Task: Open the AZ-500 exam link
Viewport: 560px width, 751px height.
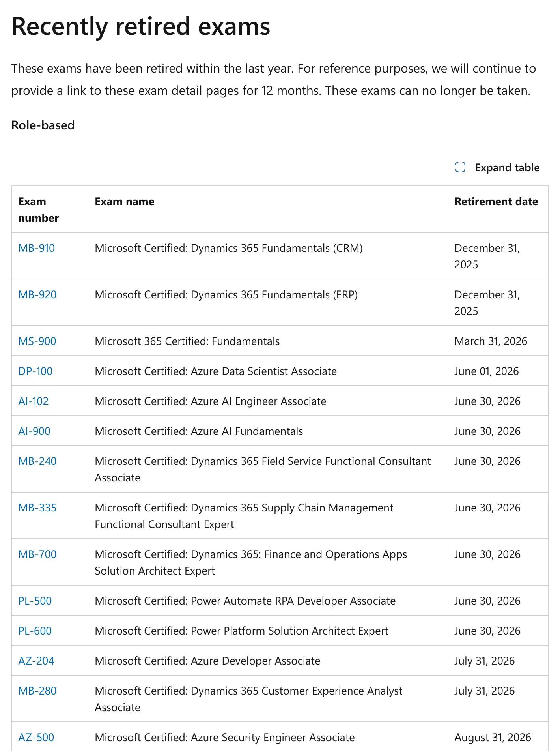Action: tap(36, 738)
